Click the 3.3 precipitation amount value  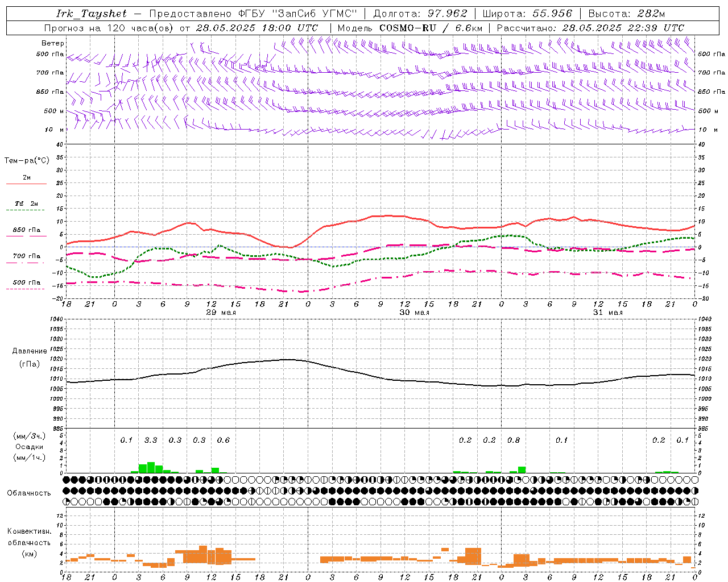click(151, 440)
